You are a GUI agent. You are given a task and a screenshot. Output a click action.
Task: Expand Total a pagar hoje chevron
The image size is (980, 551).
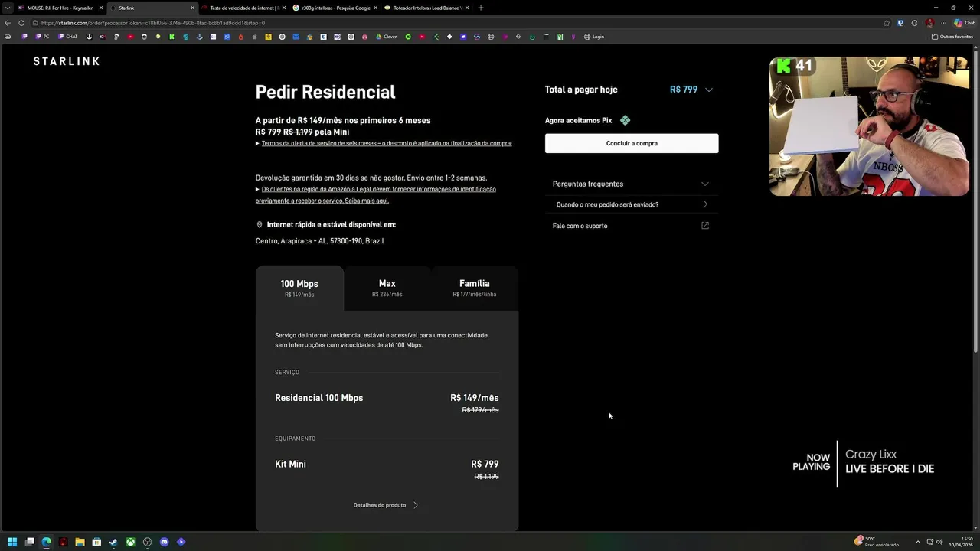(x=709, y=90)
